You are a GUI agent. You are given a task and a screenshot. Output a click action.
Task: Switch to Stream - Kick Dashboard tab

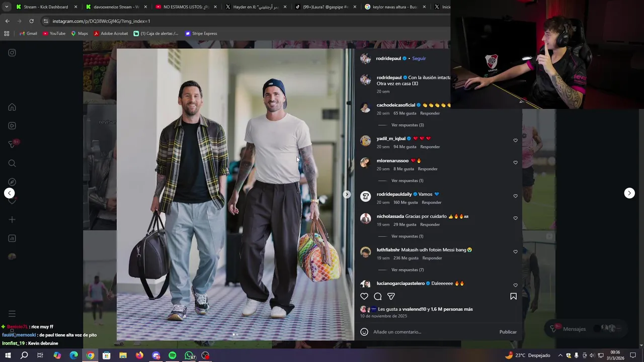47,7
